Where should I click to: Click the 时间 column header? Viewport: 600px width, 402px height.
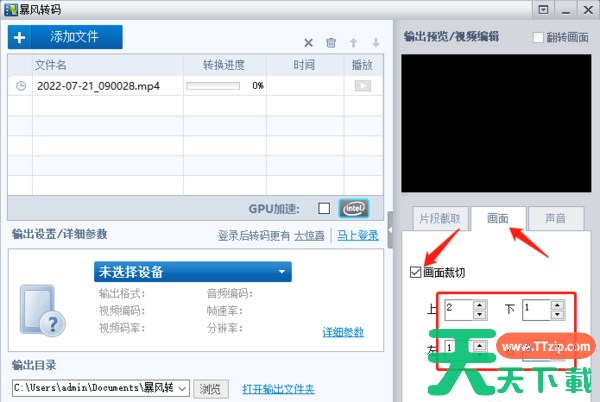point(304,65)
